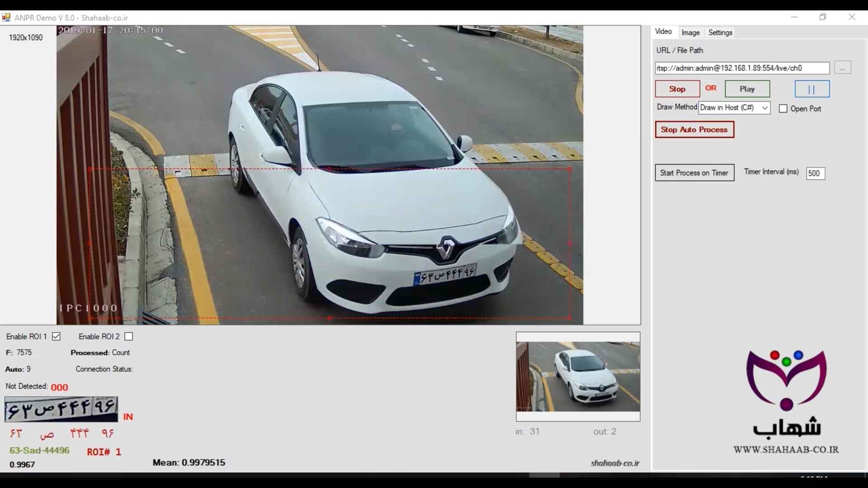Select the Video tab

coord(663,32)
